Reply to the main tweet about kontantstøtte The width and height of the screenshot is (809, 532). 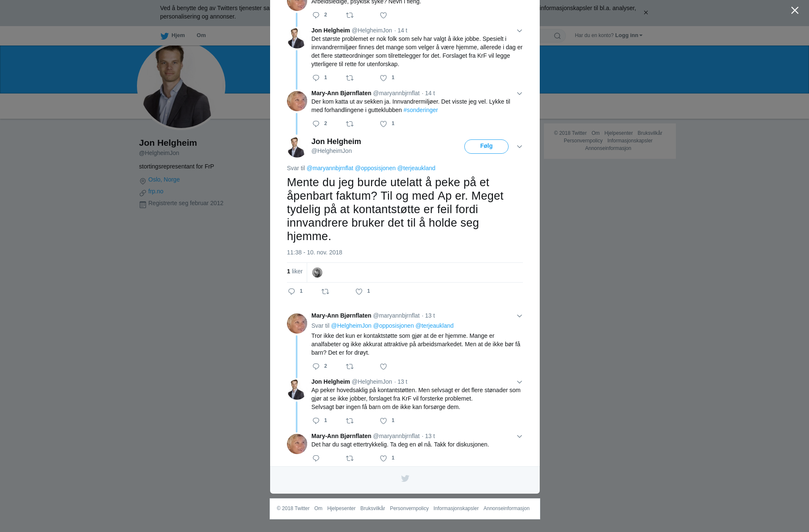tap(292, 291)
